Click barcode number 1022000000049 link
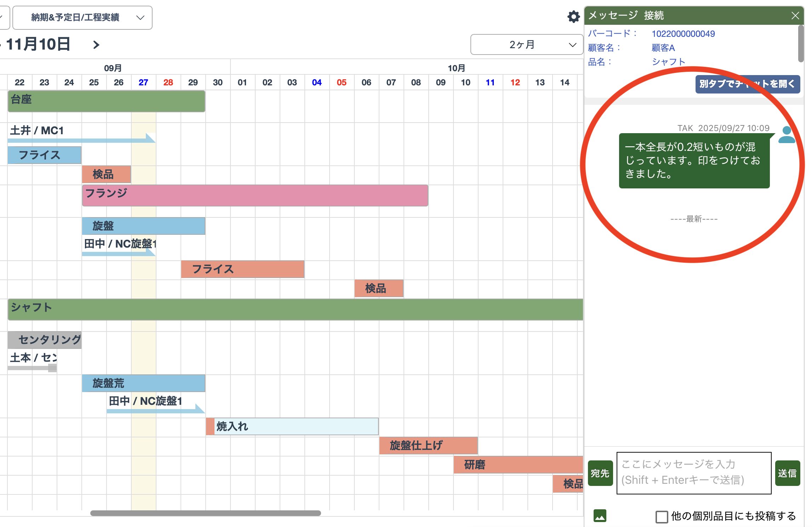 pos(683,34)
